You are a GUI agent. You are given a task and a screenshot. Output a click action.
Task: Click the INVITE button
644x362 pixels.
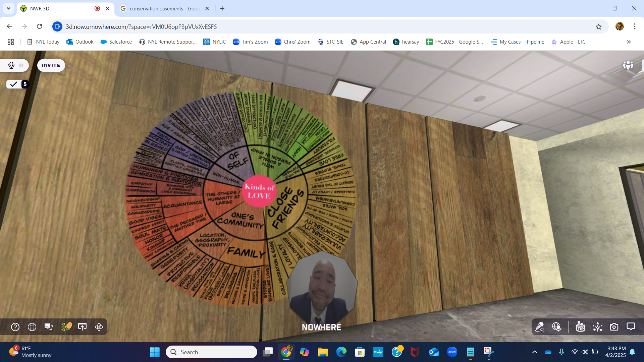pyautogui.click(x=51, y=65)
